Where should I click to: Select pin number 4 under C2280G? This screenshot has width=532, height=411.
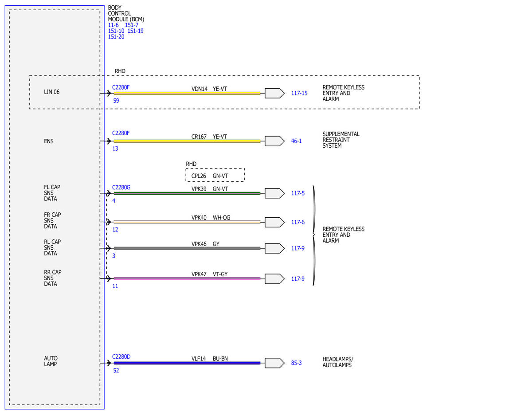(114, 201)
